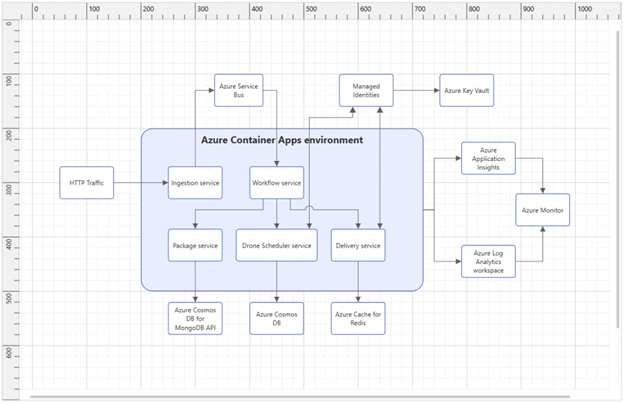Click the 300 mark on vertical ruler
Viewport: 624px width, 403px height.
(9, 187)
